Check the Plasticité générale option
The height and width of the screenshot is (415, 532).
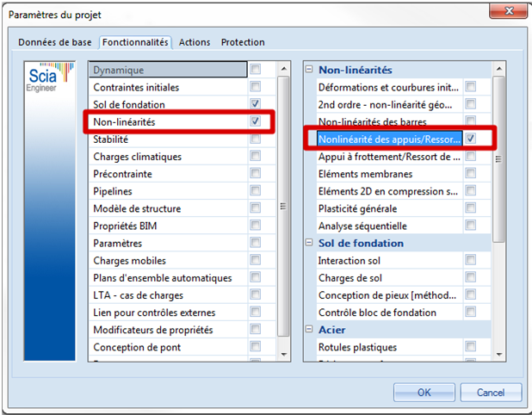(x=471, y=208)
